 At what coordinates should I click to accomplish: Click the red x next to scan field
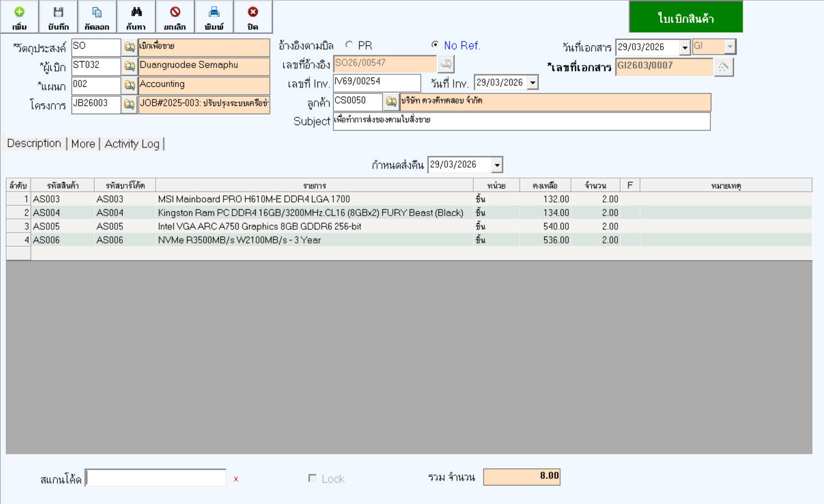click(236, 479)
